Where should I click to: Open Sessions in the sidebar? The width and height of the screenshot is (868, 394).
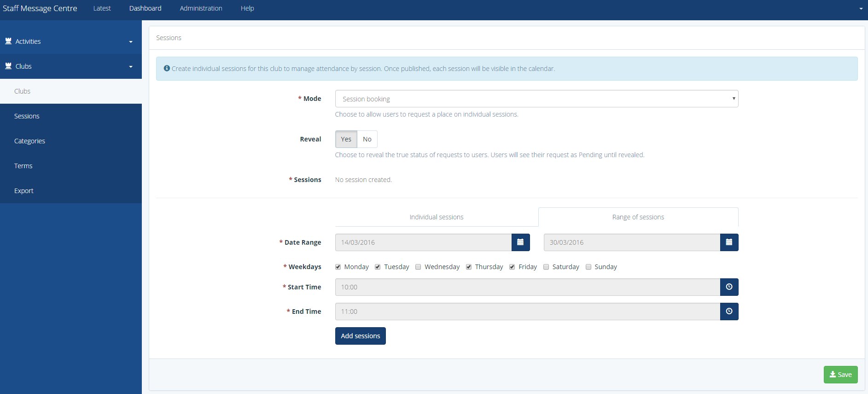71,116
